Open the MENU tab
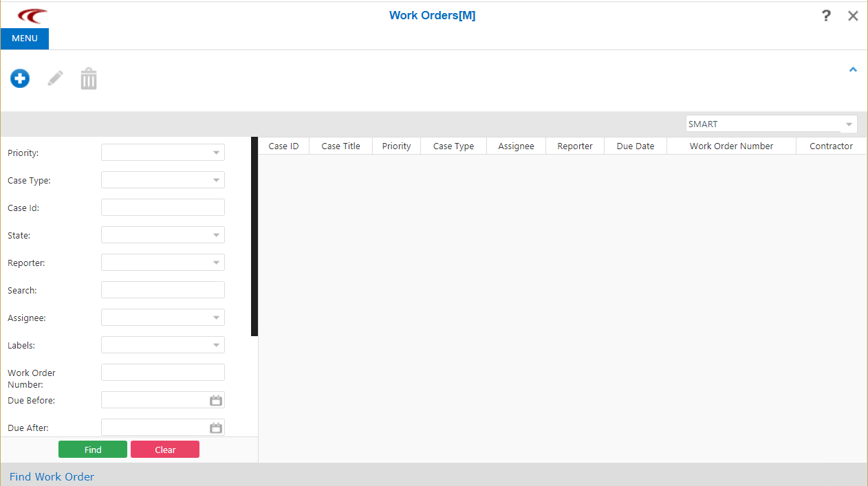This screenshot has height=486, width=868. pyautogui.click(x=24, y=38)
